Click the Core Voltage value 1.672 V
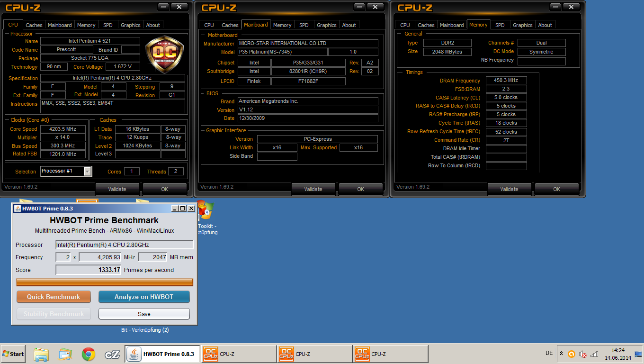The height and width of the screenshot is (364, 644). (123, 67)
